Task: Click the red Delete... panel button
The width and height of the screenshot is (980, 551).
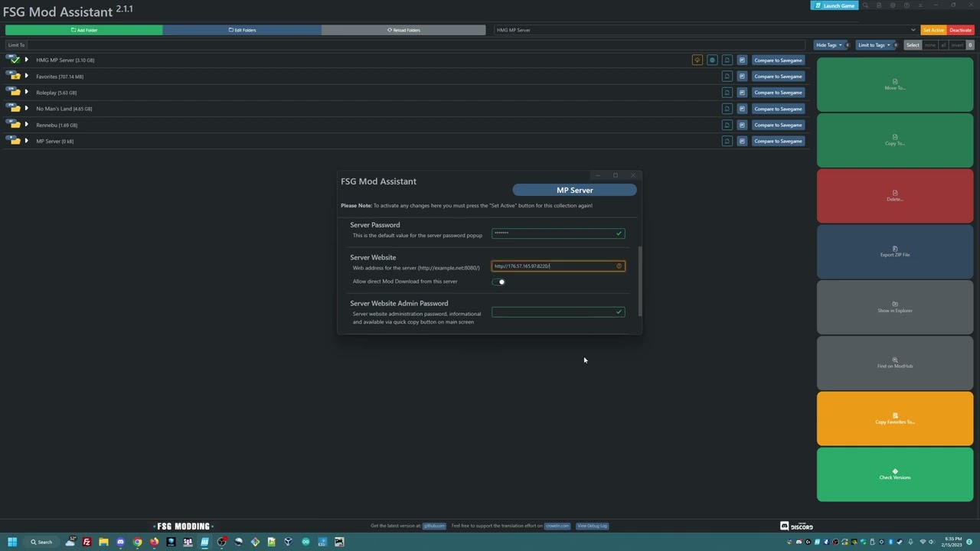Action: (895, 196)
